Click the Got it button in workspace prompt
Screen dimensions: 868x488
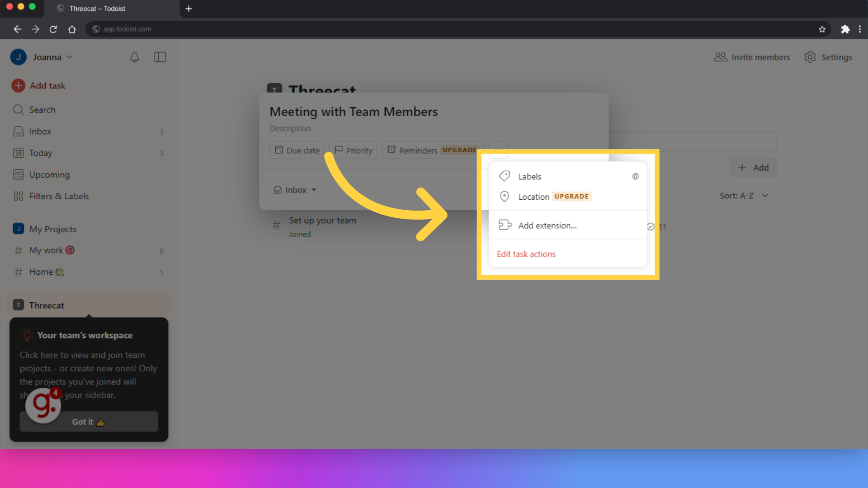tap(88, 422)
